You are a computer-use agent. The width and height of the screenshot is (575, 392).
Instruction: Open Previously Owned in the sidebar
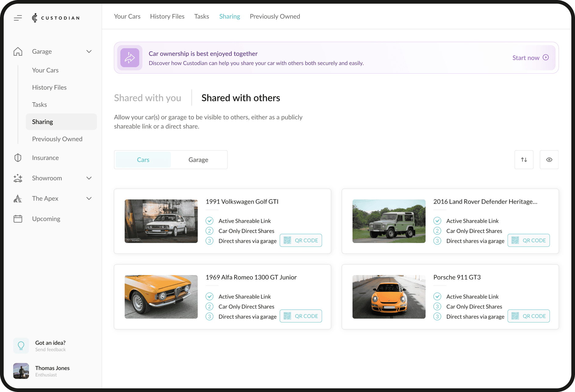(x=57, y=139)
